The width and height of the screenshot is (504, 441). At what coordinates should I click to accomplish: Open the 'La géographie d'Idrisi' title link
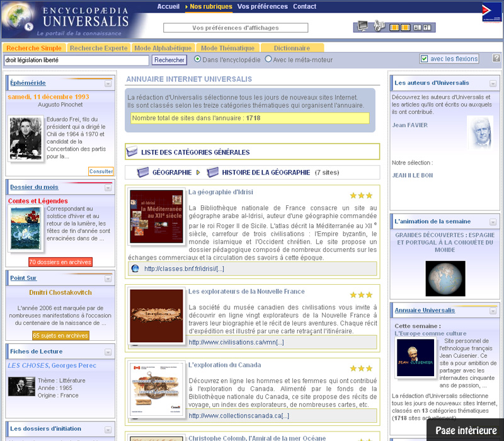pyautogui.click(x=220, y=192)
